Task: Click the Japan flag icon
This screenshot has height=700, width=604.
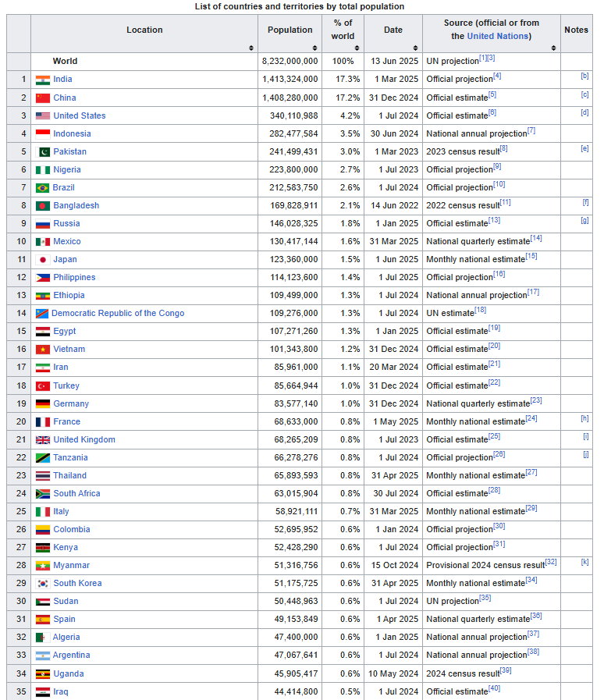Action: [x=43, y=260]
